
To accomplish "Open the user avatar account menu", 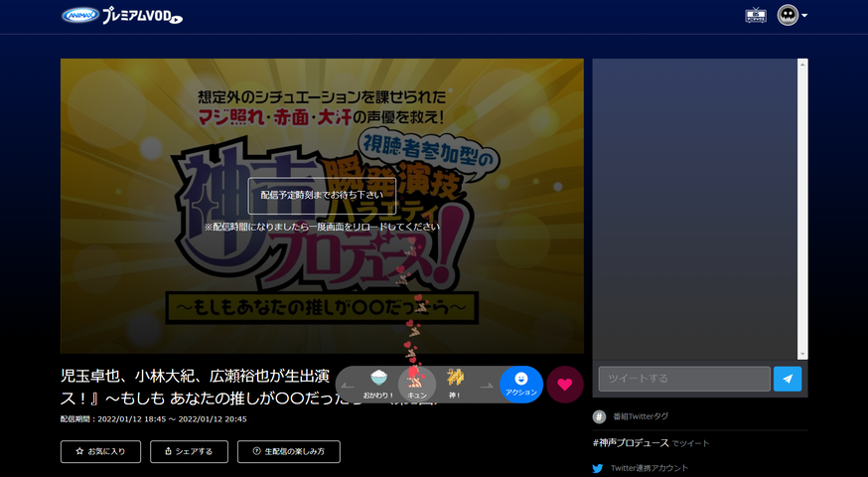I will [793, 15].
